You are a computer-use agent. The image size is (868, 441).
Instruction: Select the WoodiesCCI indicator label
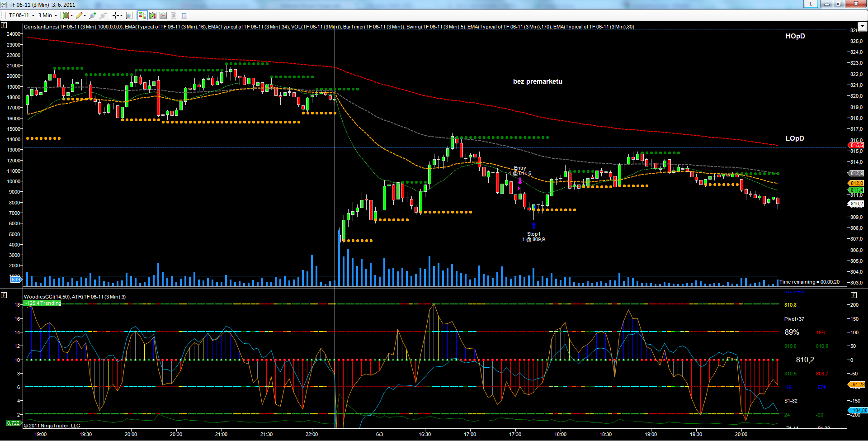(x=75, y=297)
